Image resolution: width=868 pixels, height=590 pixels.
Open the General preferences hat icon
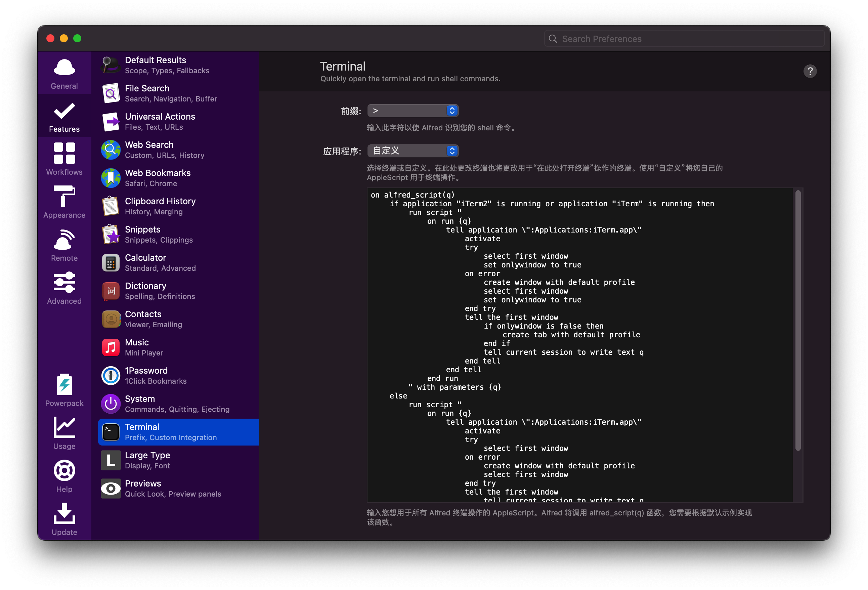click(64, 68)
